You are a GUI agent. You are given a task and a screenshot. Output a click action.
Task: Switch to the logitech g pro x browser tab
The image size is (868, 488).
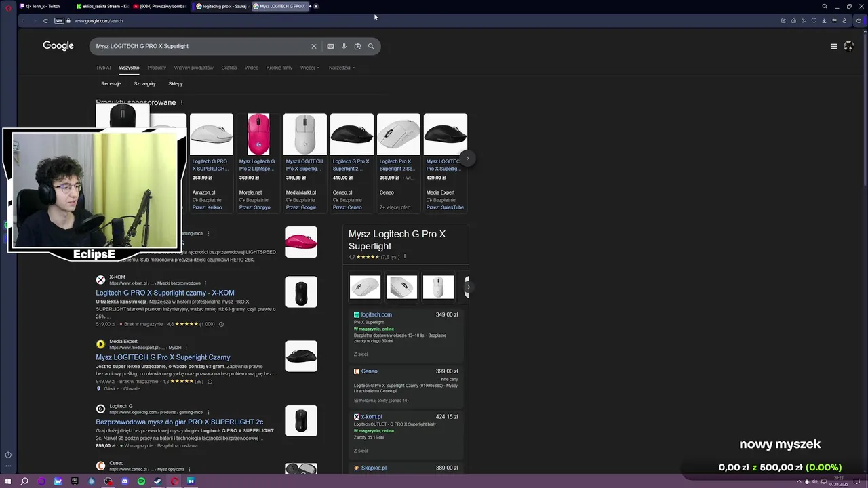(x=222, y=6)
